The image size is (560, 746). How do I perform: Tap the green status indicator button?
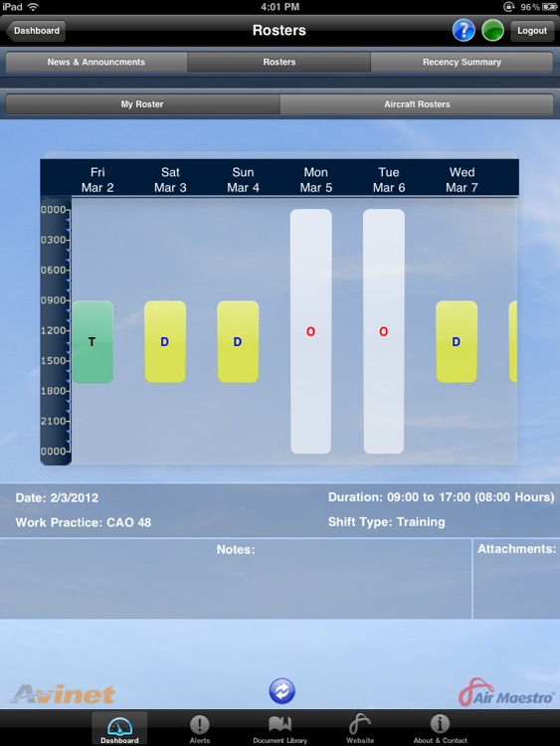pos(492,31)
